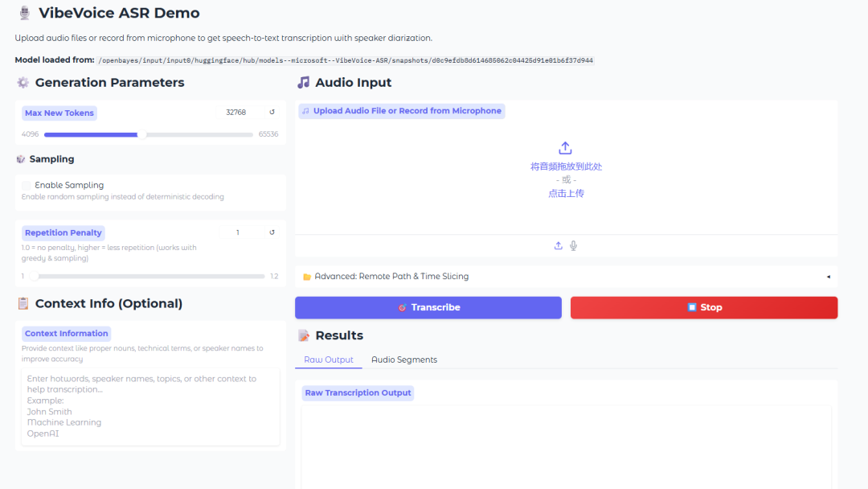Click the Repetition Penalty slider handle
Screen dimensions: 868x489
pyautogui.click(x=35, y=276)
